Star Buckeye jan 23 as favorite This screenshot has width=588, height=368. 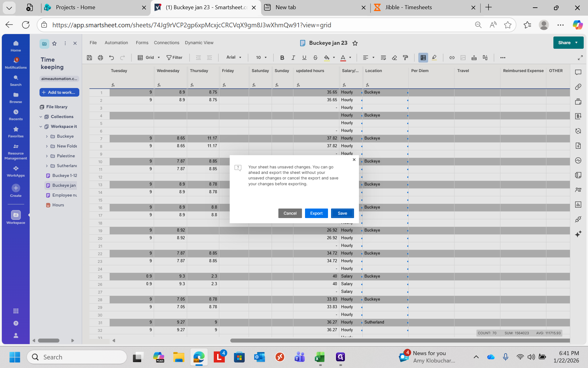tap(355, 43)
